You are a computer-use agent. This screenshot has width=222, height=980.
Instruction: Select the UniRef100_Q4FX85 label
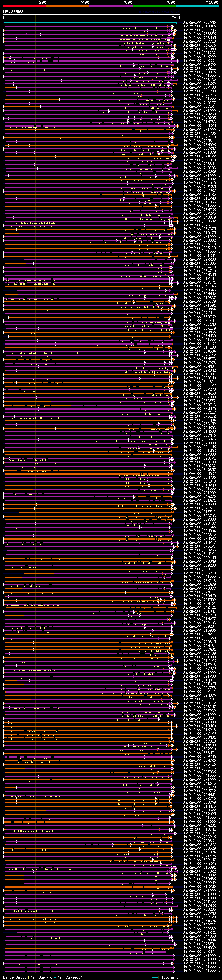coord(199,187)
